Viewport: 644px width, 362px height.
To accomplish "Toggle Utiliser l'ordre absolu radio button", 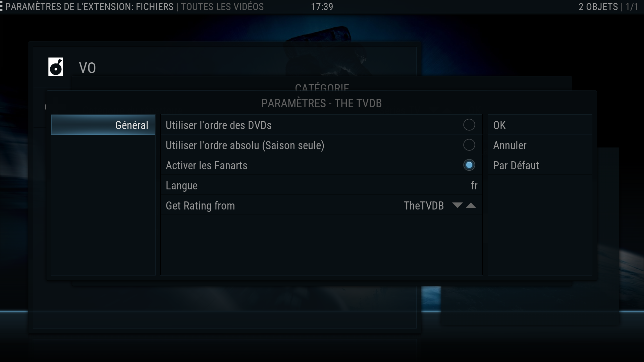I will coord(469,145).
